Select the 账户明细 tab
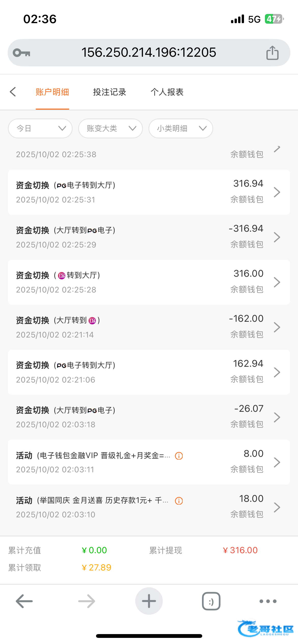Viewport: 298px width, 644px height. [x=52, y=92]
